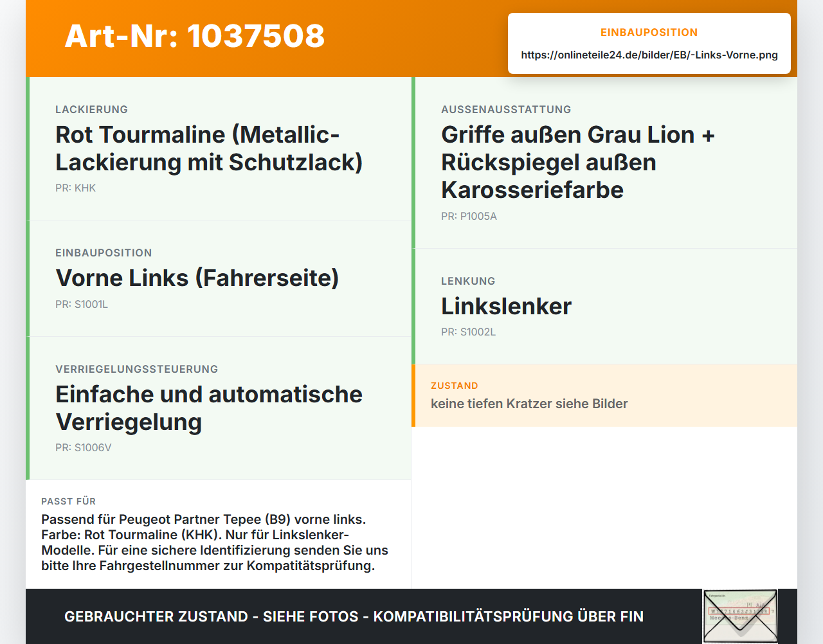Screen dimensions: 823x644
Task: Click PR code S1002L
Action: pos(468,332)
